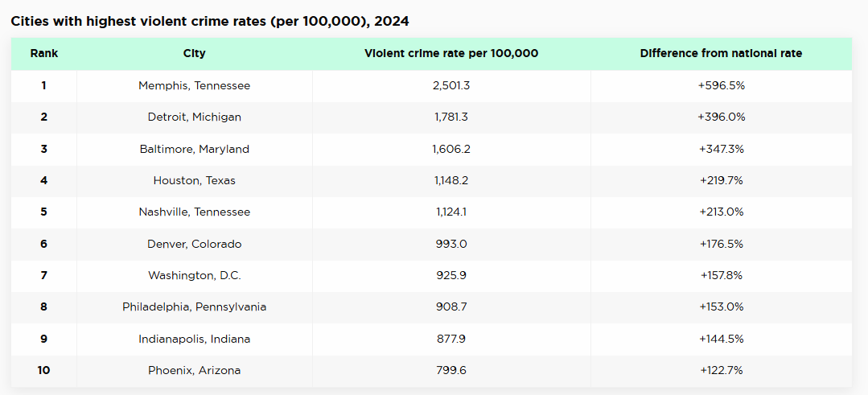Click the 2,501.3 crime rate value
Viewport: 868px width, 395px height.
tap(451, 85)
